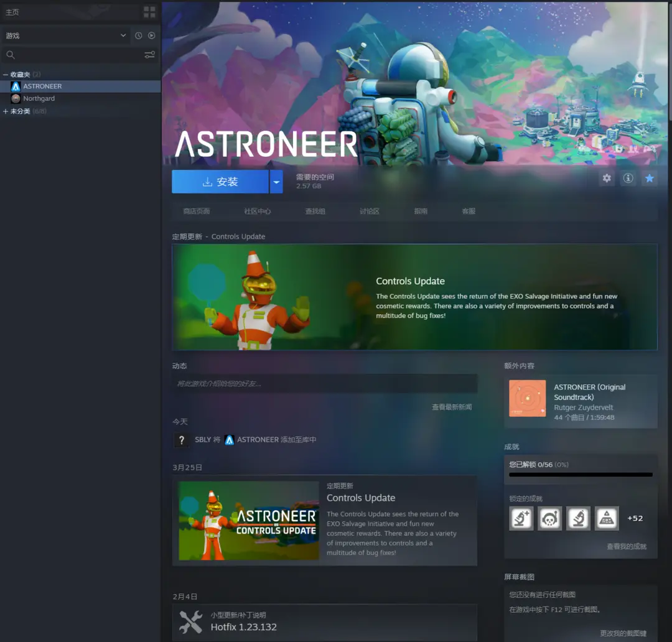Toggle ready-to-play filter icon
Viewport: 672px width, 642px height.
(x=152, y=35)
